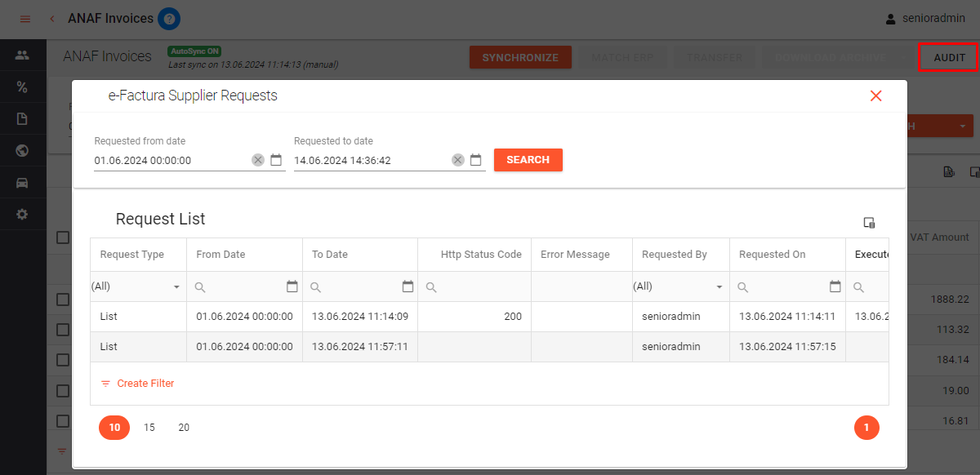Viewport: 980px width, 475px height.
Task: Click search icon in Http Status Code filter
Action: [x=432, y=287]
